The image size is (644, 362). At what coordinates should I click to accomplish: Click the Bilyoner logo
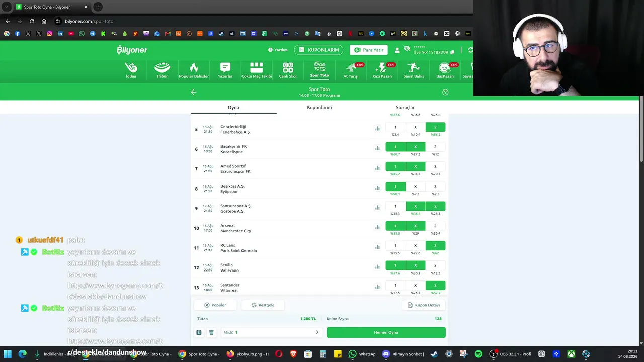[x=132, y=50]
